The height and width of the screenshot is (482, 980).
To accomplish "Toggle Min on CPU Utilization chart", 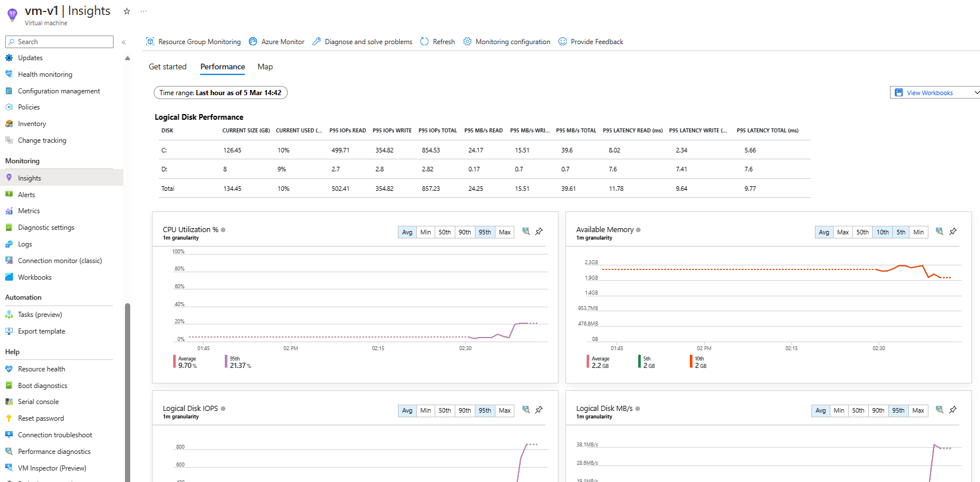I will 425,232.
